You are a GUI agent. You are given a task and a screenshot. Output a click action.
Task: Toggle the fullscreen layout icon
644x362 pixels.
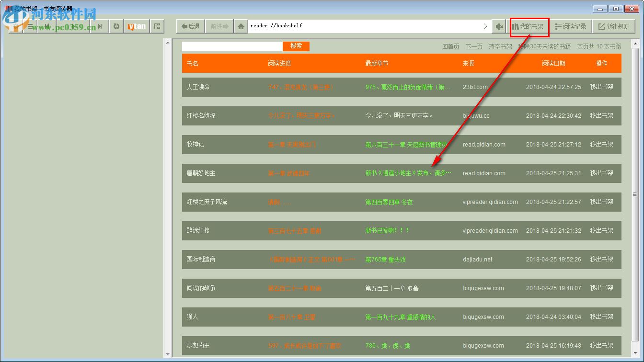(157, 26)
